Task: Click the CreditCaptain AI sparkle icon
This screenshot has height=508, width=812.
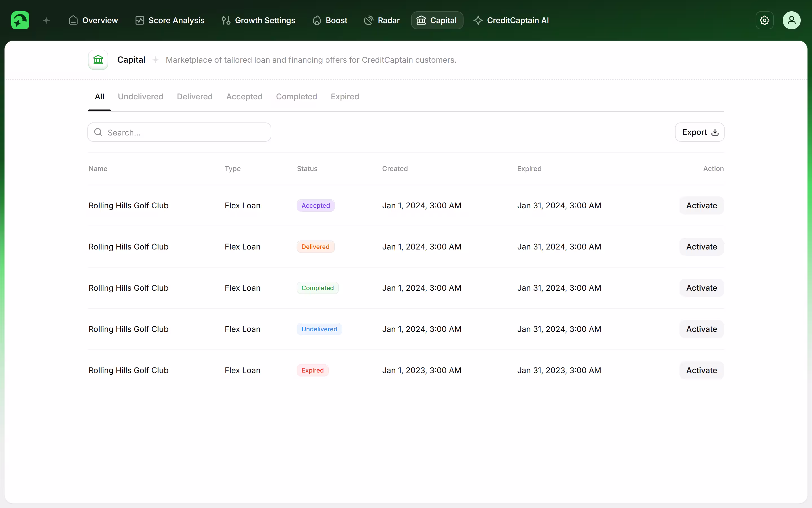Action: point(478,21)
